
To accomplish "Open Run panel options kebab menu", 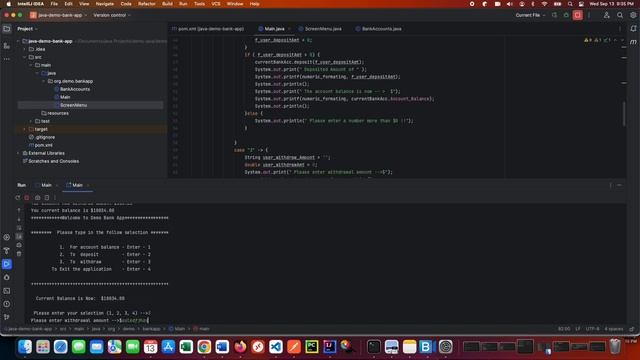I will pyautogui.click(x=611, y=185).
